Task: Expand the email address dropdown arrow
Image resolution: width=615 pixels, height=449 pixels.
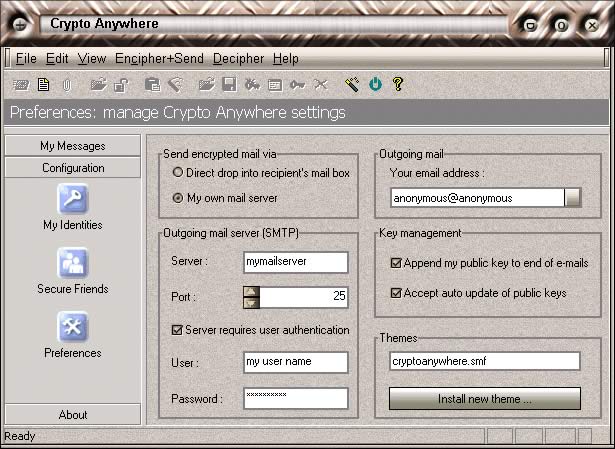Action: tap(572, 198)
